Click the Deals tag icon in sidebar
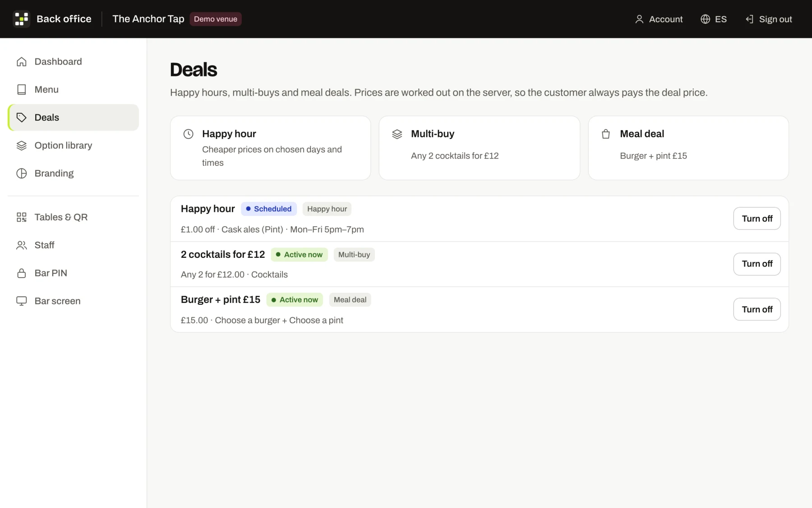The width and height of the screenshot is (812, 508). click(x=22, y=118)
